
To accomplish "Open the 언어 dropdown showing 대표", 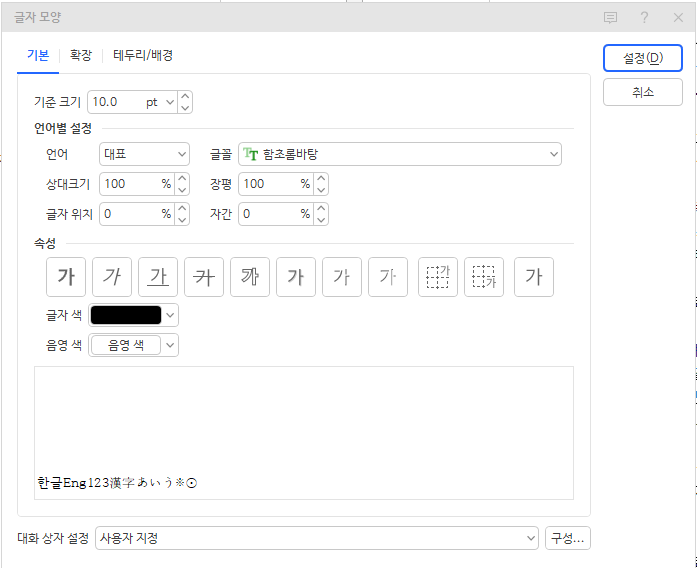I will click(144, 154).
